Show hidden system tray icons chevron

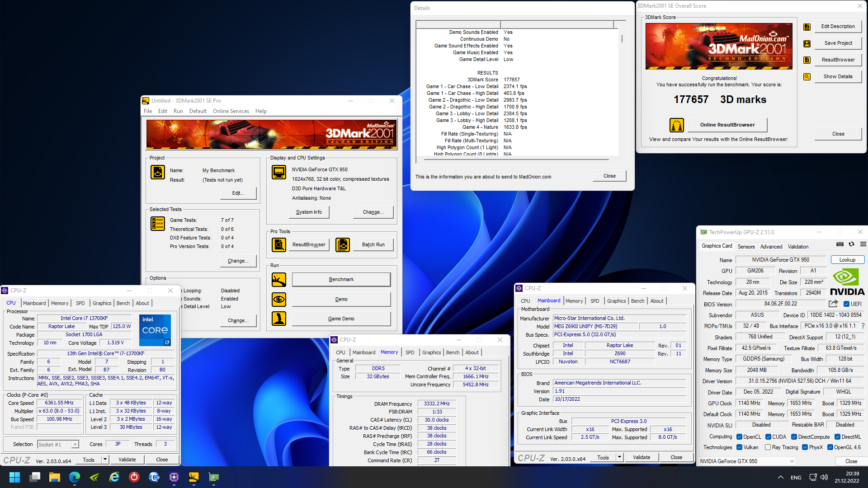pos(781,478)
